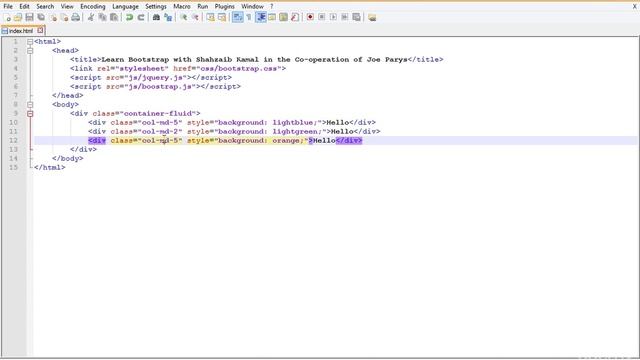Image resolution: width=640 pixels, height=360 pixels.
Task: Zoom out using the toolbar magnifier icon
Action: click(195, 17)
